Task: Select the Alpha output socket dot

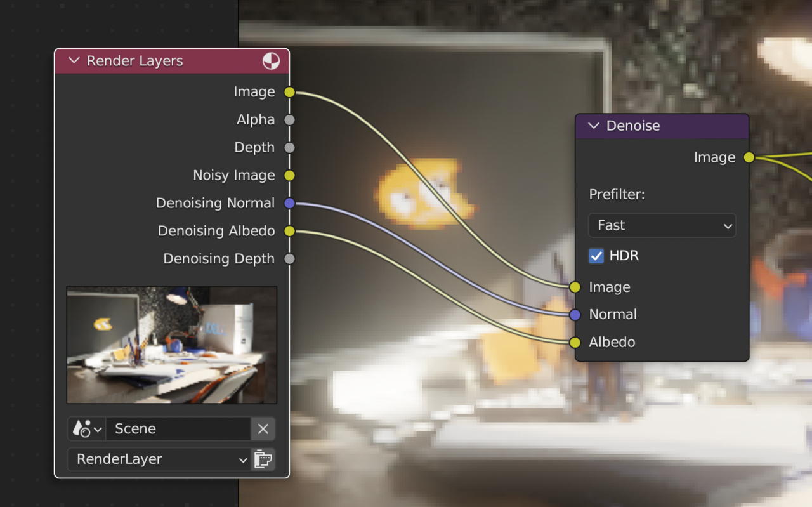Action: coord(289,120)
